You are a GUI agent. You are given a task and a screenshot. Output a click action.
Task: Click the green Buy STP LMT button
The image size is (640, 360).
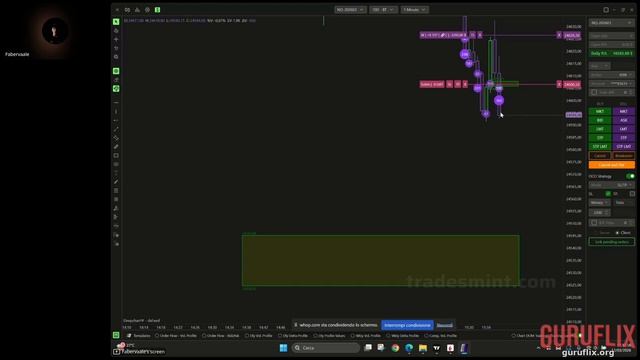600,146
